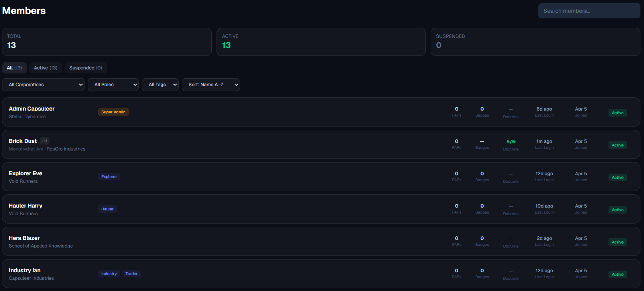Click 6d ago last login for Admin Capsuleer
The width and height of the screenshot is (644, 291).
(x=544, y=109)
